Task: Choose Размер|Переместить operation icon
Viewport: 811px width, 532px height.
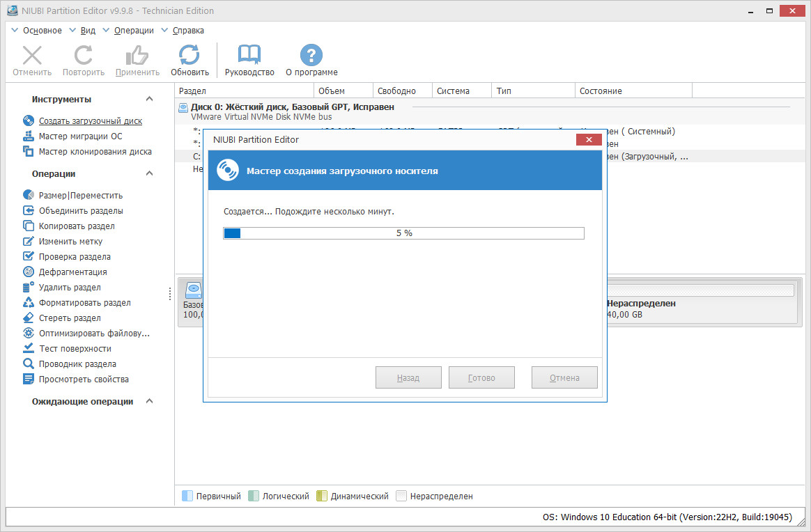Action: (x=29, y=195)
